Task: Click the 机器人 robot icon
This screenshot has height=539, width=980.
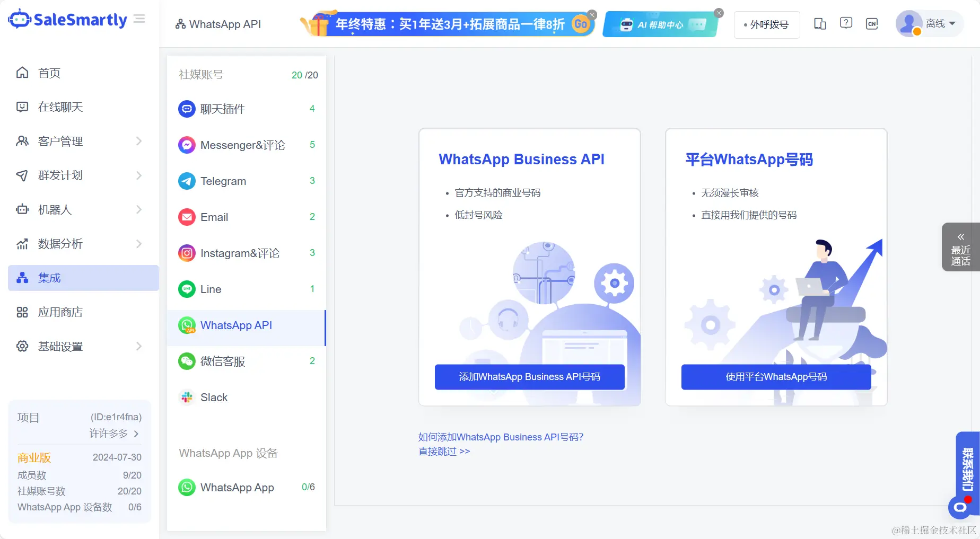Action: [x=22, y=209]
